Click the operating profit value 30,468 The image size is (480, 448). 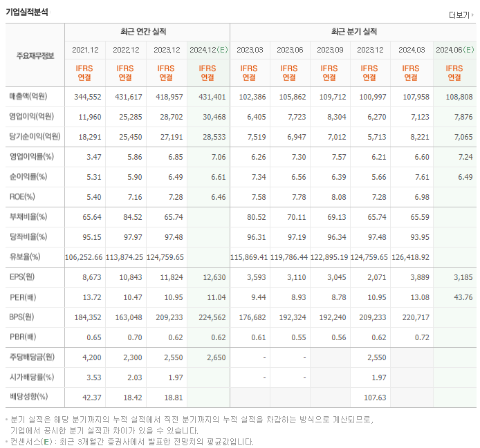click(x=214, y=117)
